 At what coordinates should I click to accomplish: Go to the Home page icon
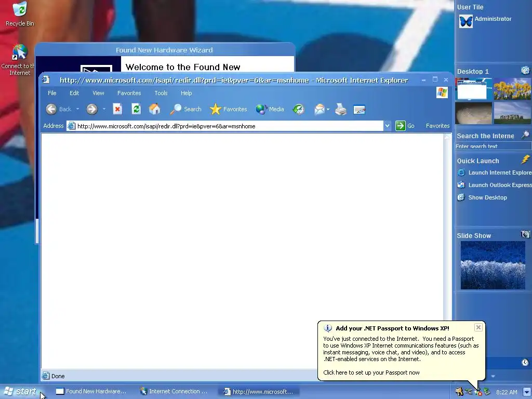(154, 109)
